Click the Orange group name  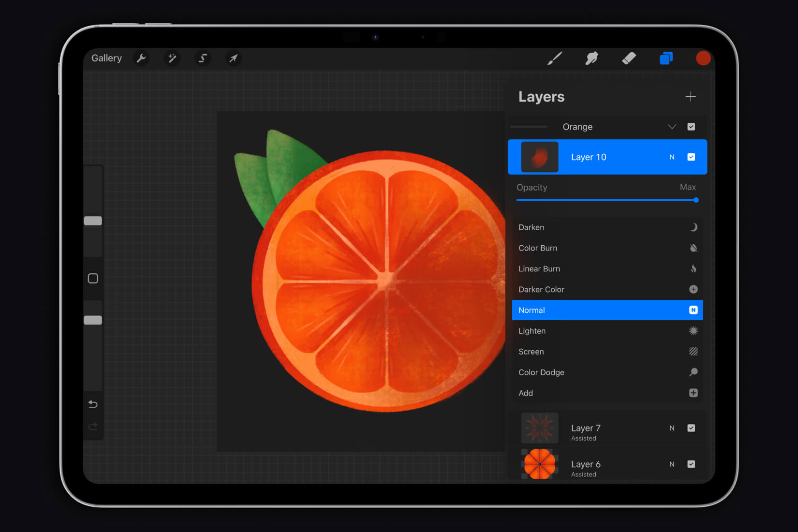577,127
